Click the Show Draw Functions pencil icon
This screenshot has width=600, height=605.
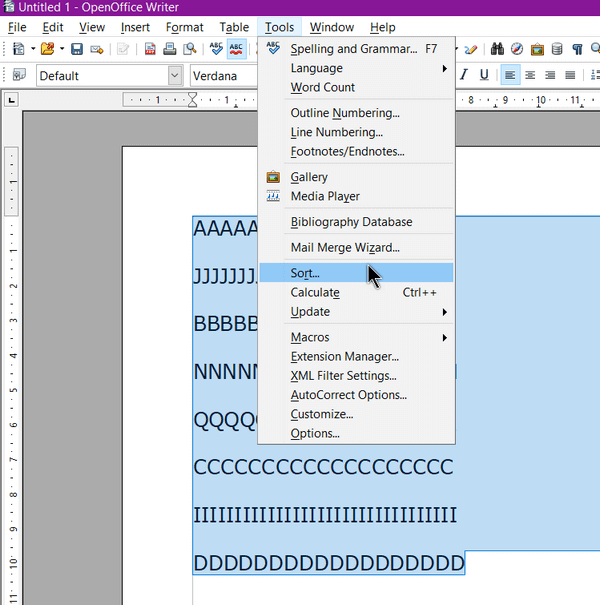pyautogui.click(x=471, y=49)
